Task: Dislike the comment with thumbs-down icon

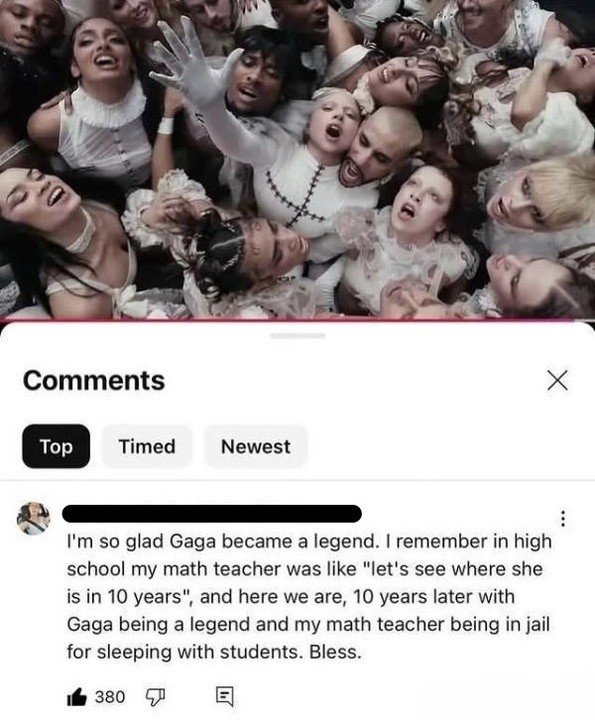Action: click(x=155, y=697)
